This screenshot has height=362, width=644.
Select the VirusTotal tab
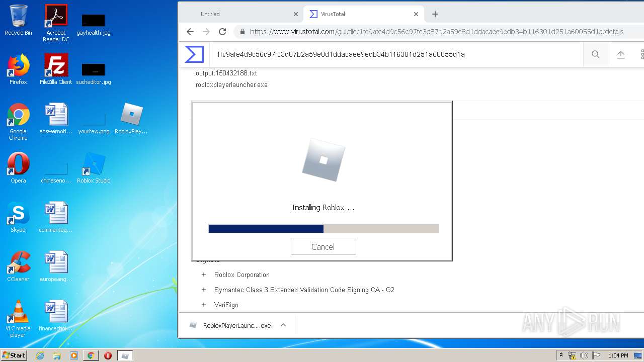pyautogui.click(x=363, y=14)
